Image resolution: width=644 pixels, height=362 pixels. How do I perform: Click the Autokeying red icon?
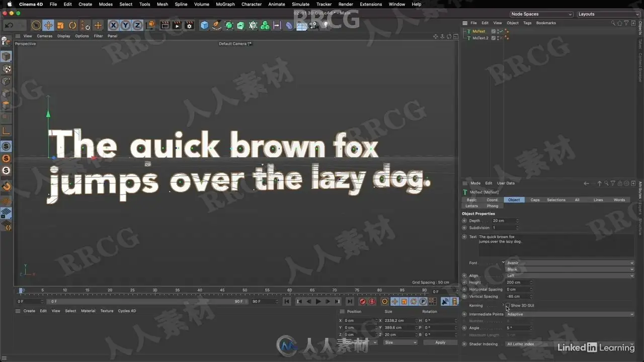tap(372, 301)
